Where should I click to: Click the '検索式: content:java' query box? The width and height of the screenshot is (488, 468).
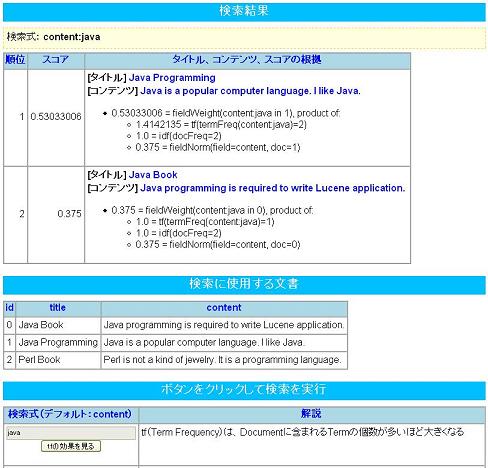point(244,37)
